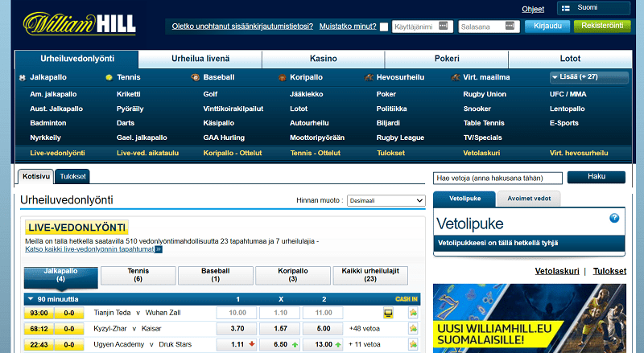This screenshot has height=353, width=644.
Task: Click the William Hill logo
Action: 79,24
